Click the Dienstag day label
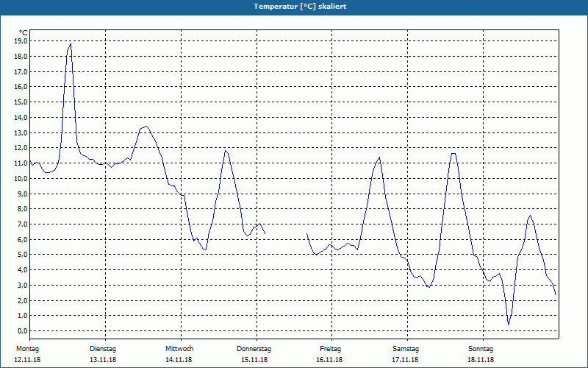Screen dimensions: 588x368 [x=103, y=349]
